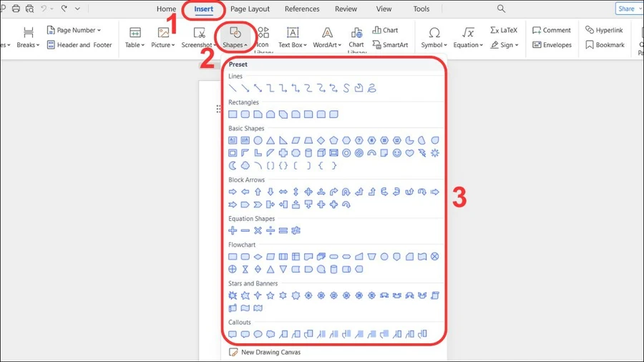Click the Envelopes button
The image size is (644, 362).
click(x=552, y=45)
